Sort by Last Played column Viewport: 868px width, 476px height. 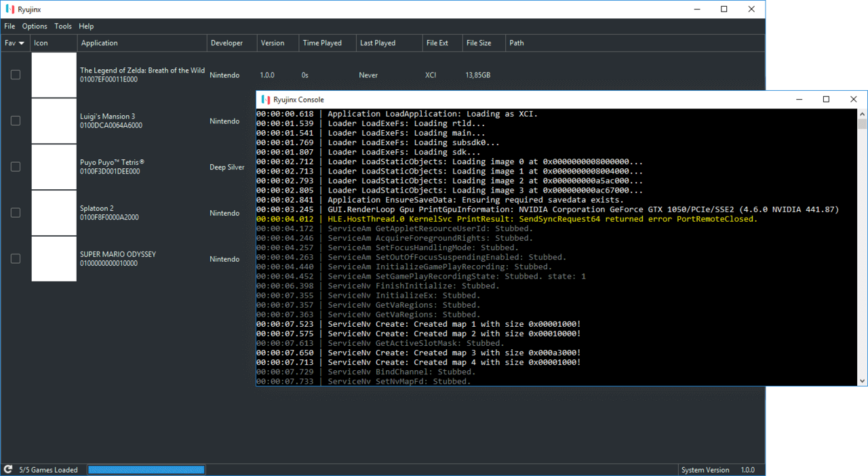tap(389, 43)
